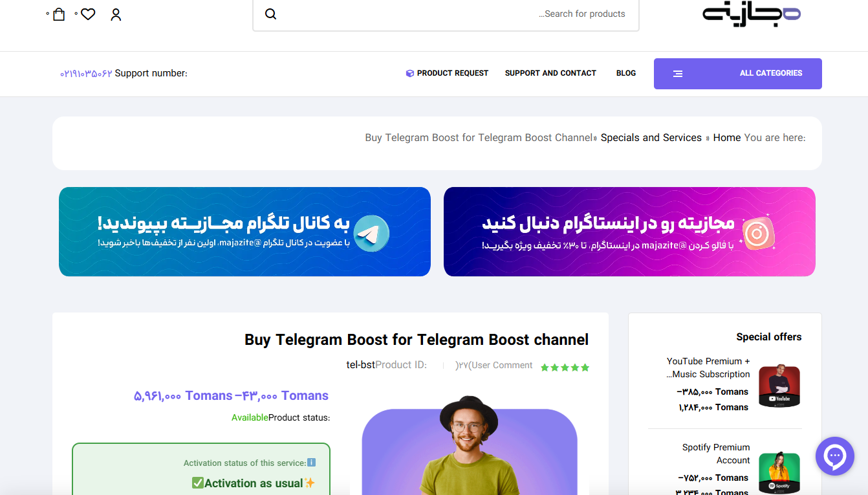Image resolution: width=868 pixels, height=495 pixels.
Task: Click the Home breadcrumb link
Action: [x=727, y=138]
